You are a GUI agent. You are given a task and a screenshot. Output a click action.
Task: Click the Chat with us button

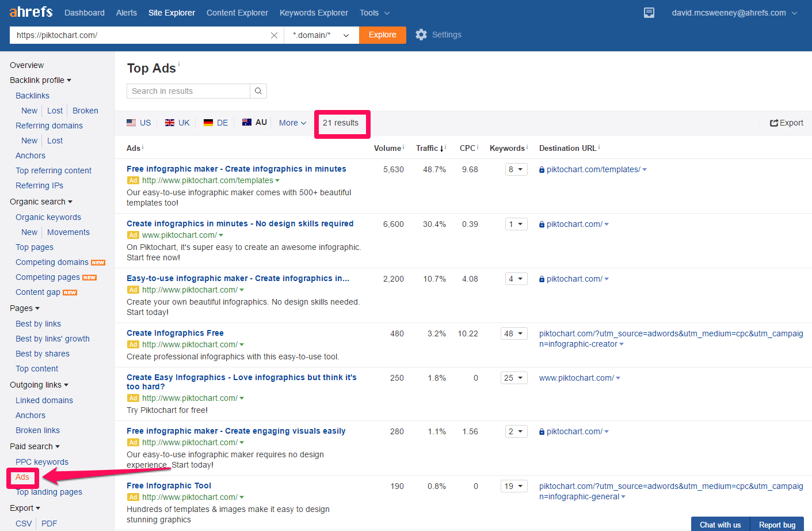click(720, 525)
